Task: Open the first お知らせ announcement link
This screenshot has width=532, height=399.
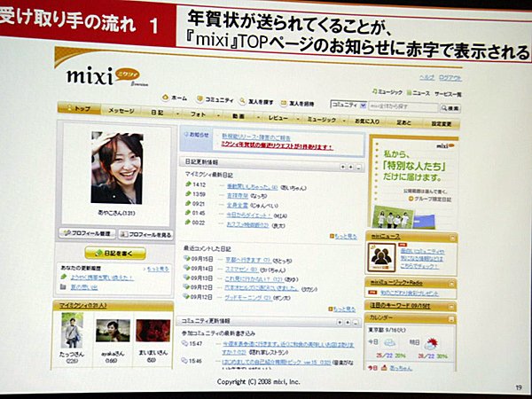Action: click(x=256, y=137)
